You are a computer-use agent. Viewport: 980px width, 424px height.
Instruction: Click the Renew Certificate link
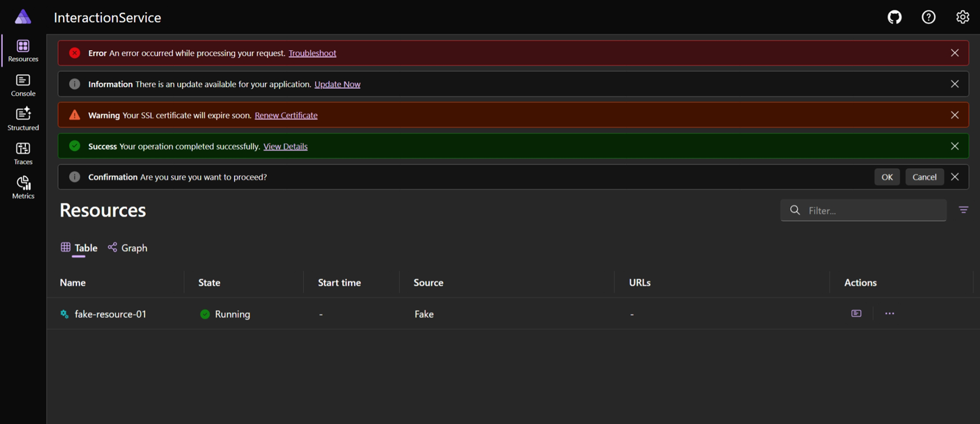(x=286, y=115)
